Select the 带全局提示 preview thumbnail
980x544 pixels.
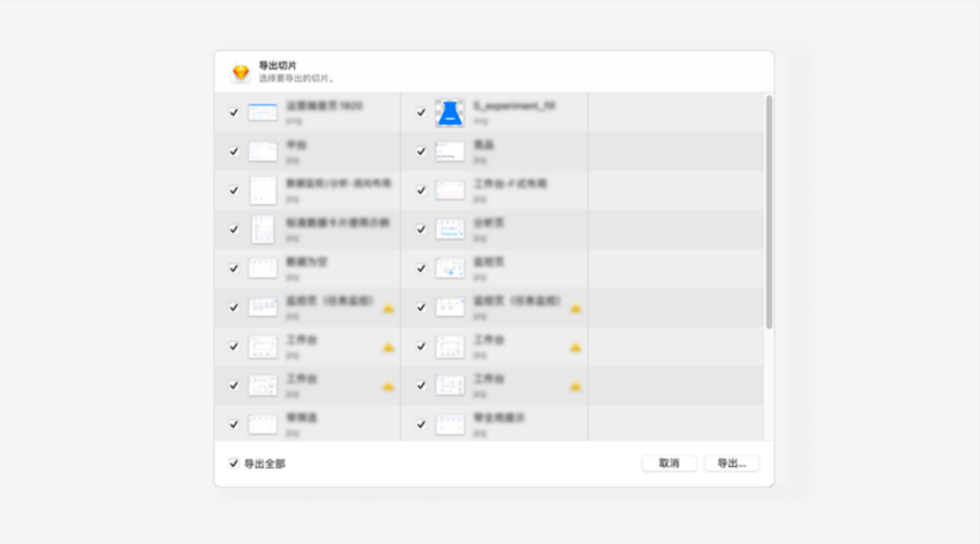click(450, 424)
